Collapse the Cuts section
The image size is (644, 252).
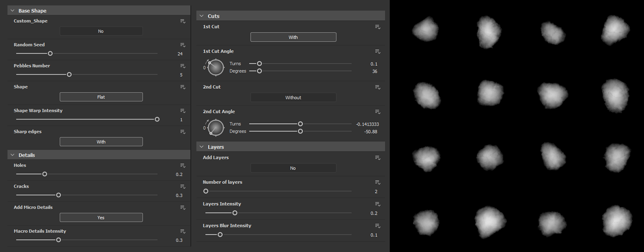[x=202, y=16]
